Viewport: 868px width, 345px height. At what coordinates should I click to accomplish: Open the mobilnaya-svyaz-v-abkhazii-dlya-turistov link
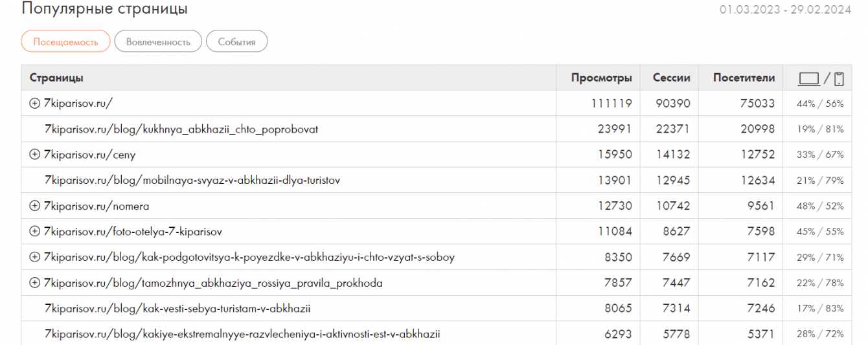point(192,181)
